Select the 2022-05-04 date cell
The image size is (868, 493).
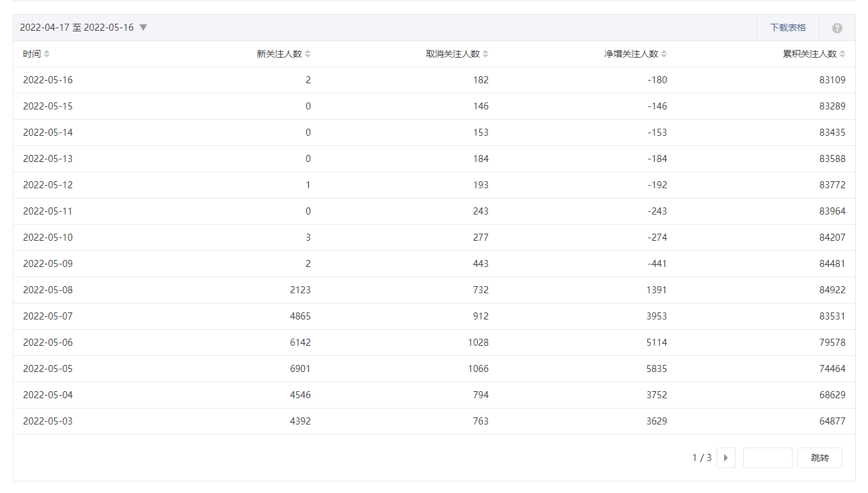(x=48, y=395)
